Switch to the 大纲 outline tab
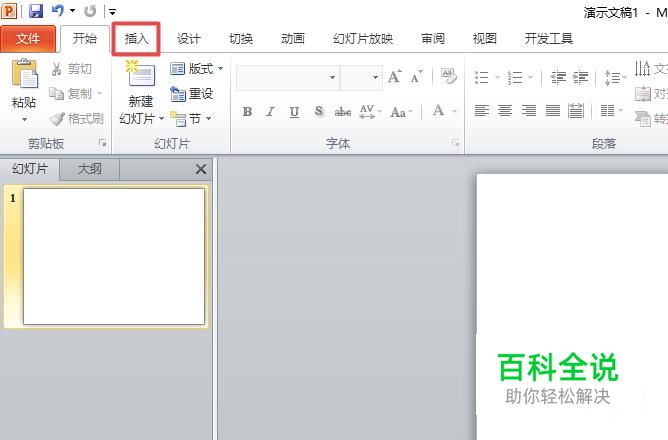The height and width of the screenshot is (440, 668). coord(90,169)
